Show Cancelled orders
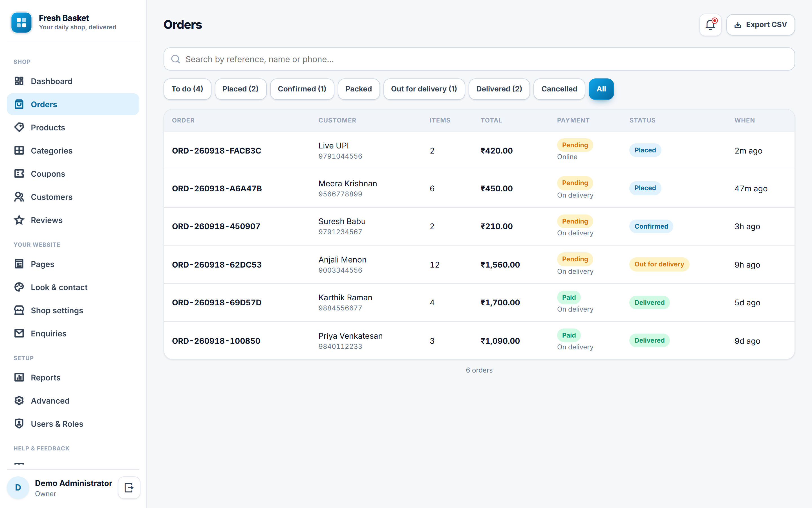 point(559,89)
